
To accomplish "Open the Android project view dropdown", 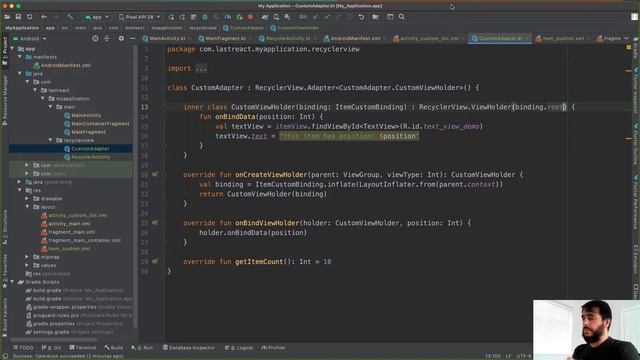I will coord(30,38).
